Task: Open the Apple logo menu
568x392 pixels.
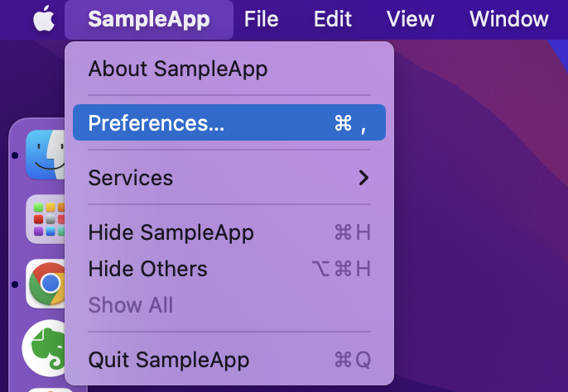Action: [44, 19]
